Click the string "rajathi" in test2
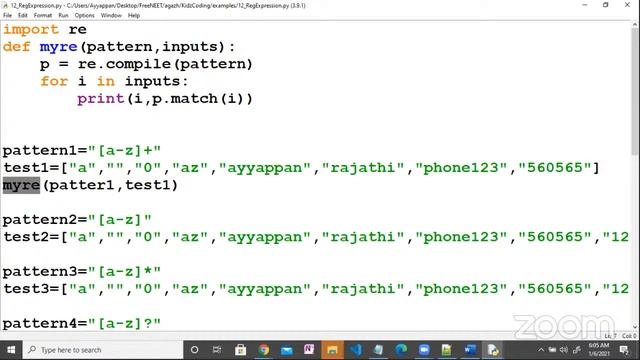640x360 pixels. (x=363, y=237)
